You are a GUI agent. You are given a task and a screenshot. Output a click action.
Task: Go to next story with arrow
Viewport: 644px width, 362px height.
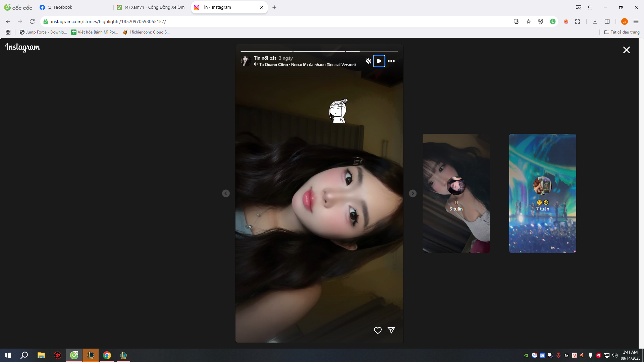point(413,193)
